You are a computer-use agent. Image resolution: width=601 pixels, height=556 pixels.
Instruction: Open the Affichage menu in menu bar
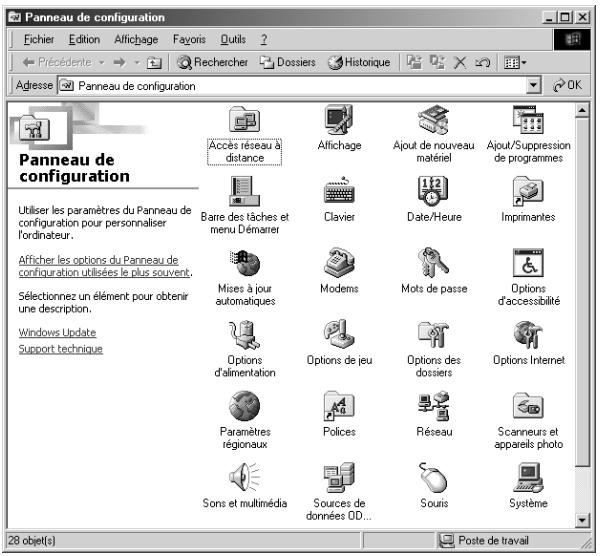[x=136, y=39]
